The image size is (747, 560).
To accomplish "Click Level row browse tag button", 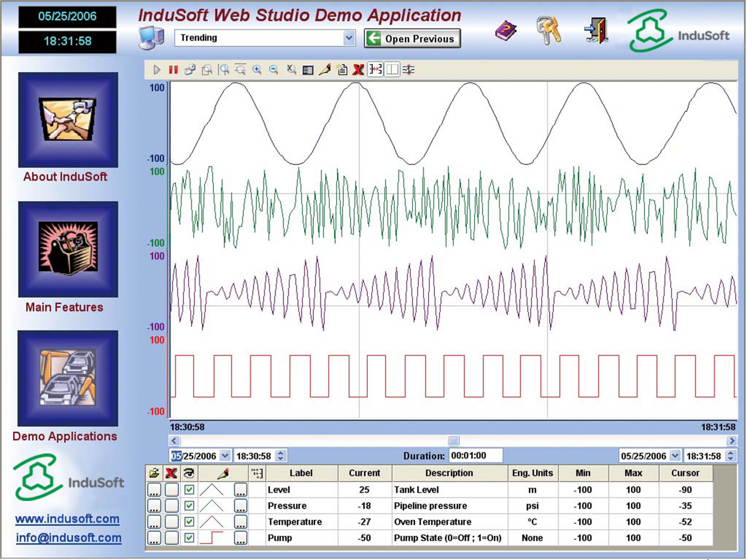I will 154,490.
